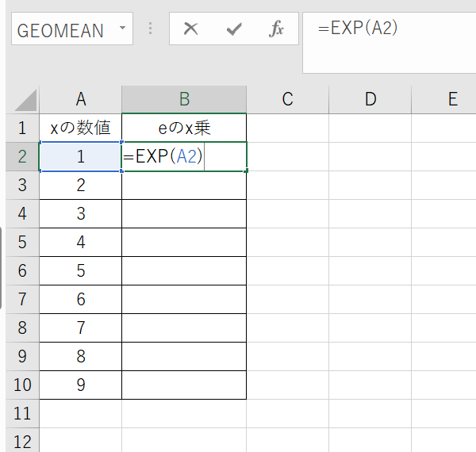Select column D header
The image size is (476, 452).
point(370,99)
